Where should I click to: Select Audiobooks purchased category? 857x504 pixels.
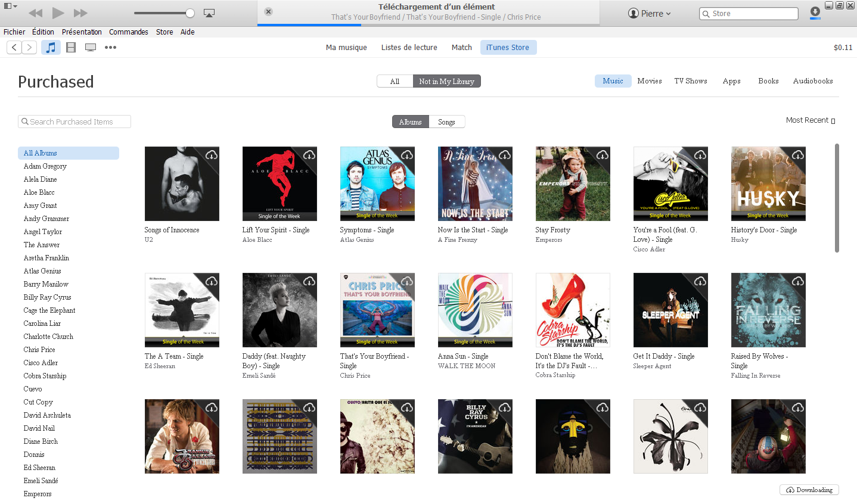(x=813, y=81)
